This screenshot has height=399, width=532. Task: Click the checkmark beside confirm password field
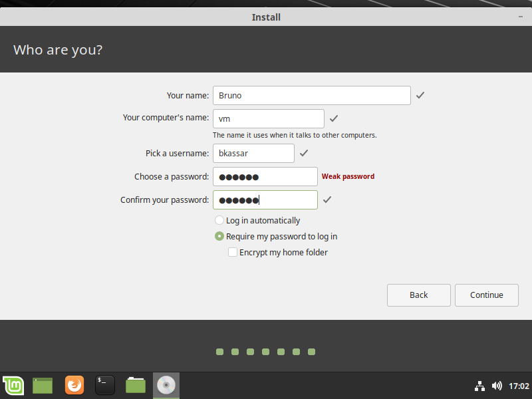327,200
